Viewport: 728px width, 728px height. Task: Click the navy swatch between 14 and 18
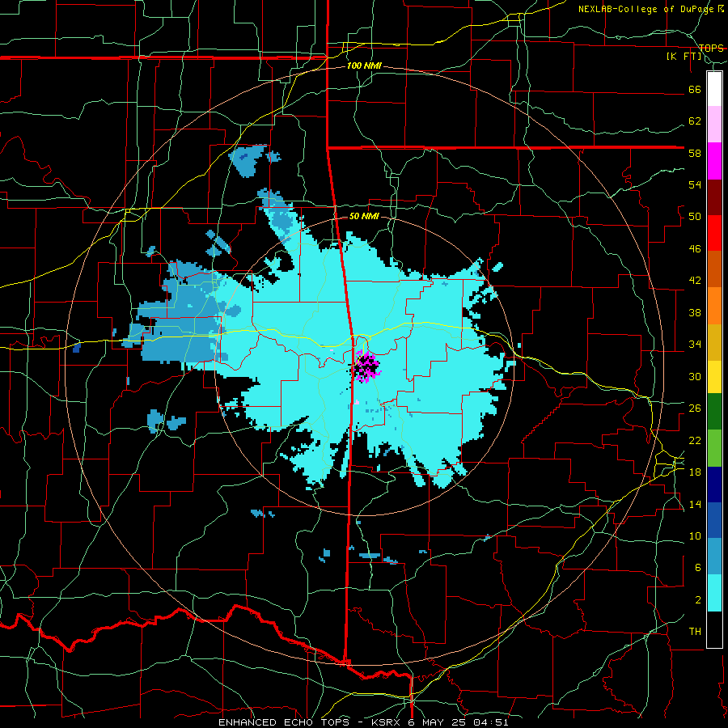click(x=714, y=485)
